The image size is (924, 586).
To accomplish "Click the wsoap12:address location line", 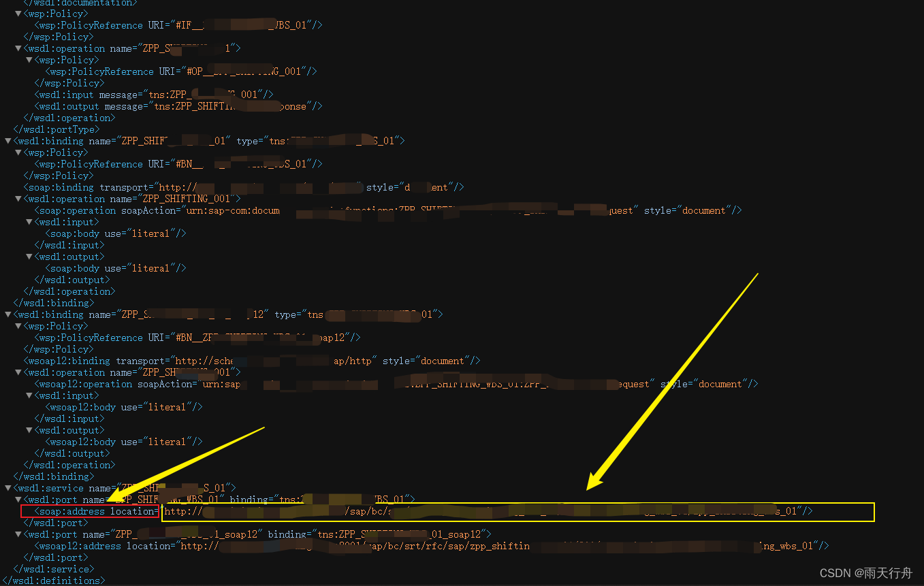I will [432, 546].
